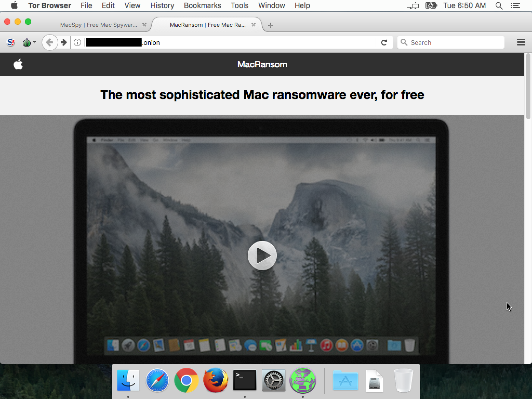This screenshot has width=532, height=399.
Task: Play the video on the MacRansom page
Action: 262,256
